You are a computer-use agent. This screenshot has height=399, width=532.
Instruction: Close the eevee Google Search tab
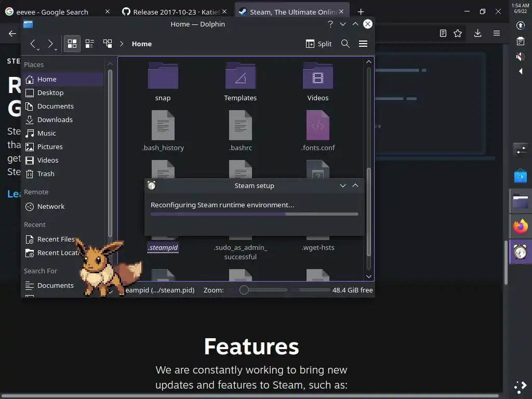pos(108,11)
